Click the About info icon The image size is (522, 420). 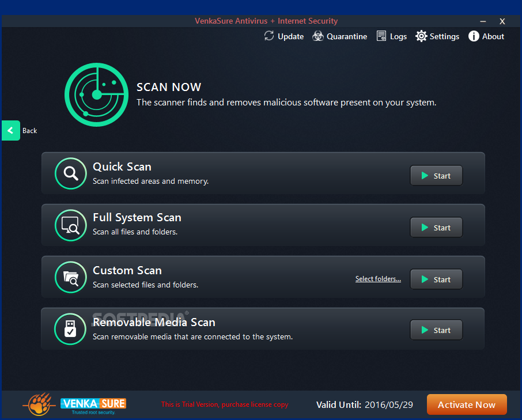point(474,36)
